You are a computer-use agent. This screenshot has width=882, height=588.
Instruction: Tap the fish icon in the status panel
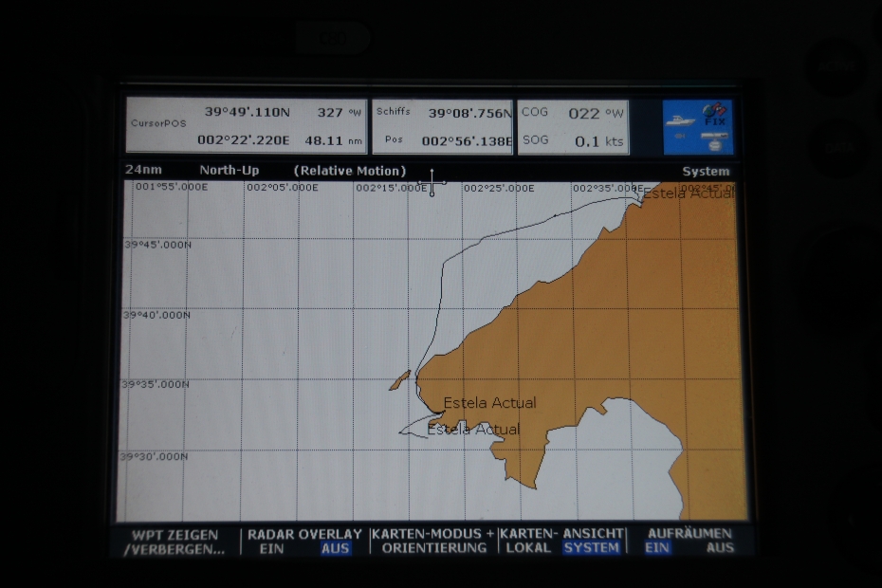click(679, 137)
